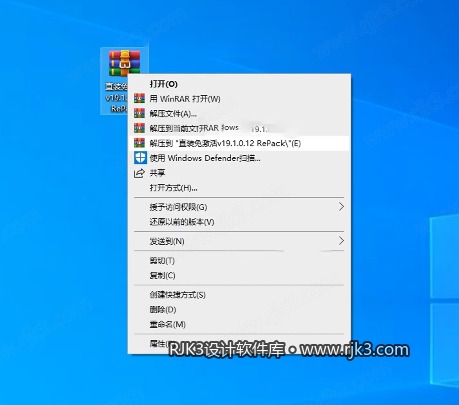Choose 还原以前的版本(V)
This screenshot has height=405, width=459.
239,222
